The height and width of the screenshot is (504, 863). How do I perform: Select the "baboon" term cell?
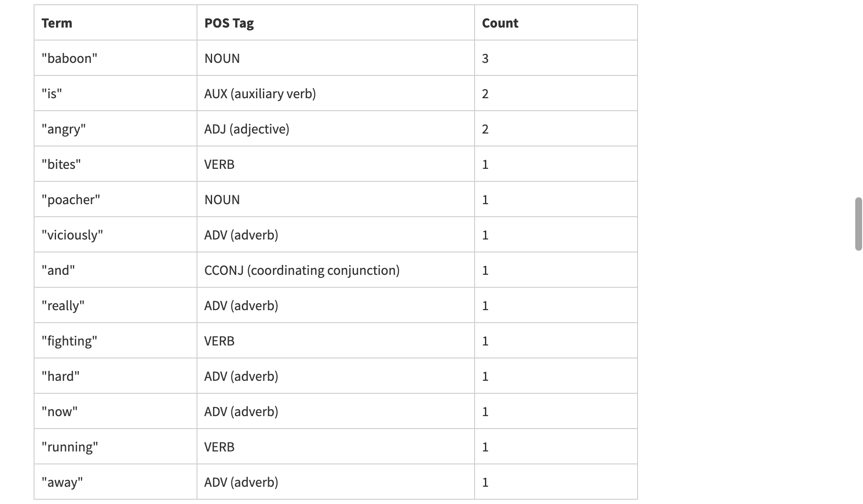[x=69, y=59]
